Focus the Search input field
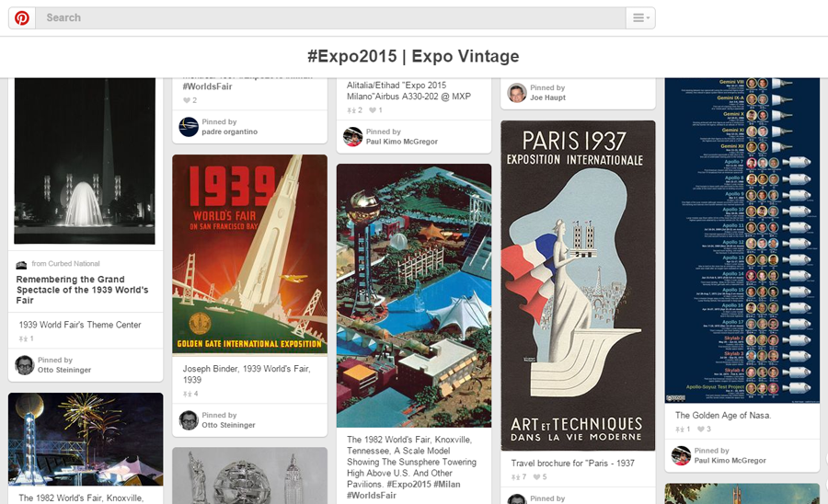The image size is (828, 504). pos(330,18)
